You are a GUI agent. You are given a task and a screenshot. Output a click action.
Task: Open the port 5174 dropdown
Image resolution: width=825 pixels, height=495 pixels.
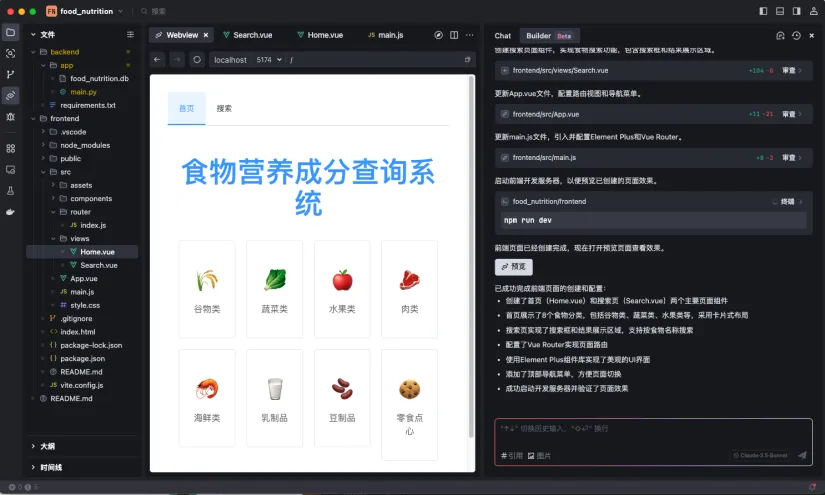(269, 59)
